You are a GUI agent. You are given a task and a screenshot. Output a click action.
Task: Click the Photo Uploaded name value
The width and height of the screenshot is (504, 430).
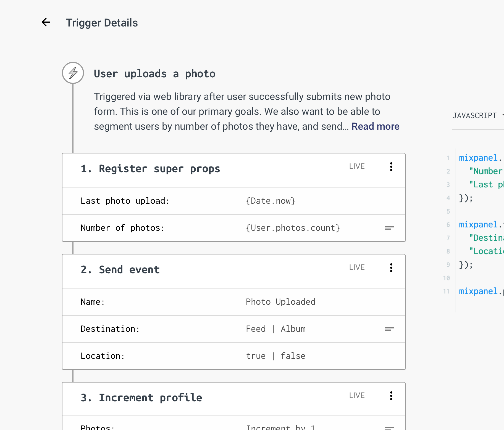pyautogui.click(x=280, y=302)
